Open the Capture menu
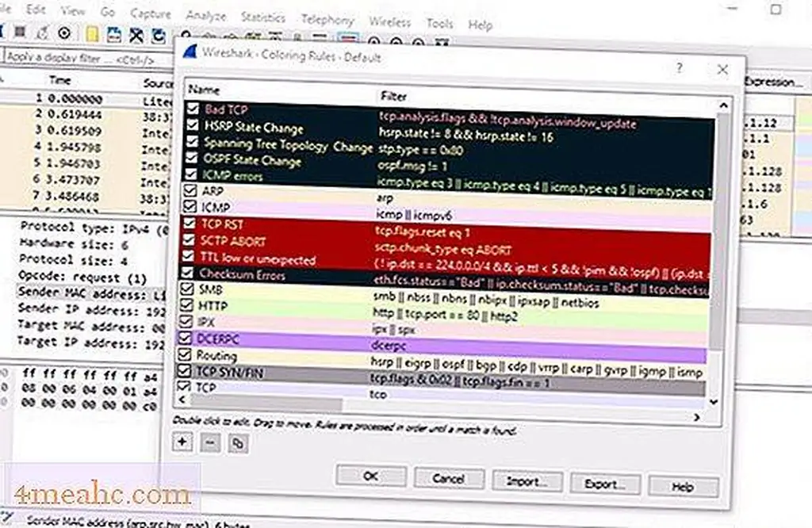 (x=151, y=13)
